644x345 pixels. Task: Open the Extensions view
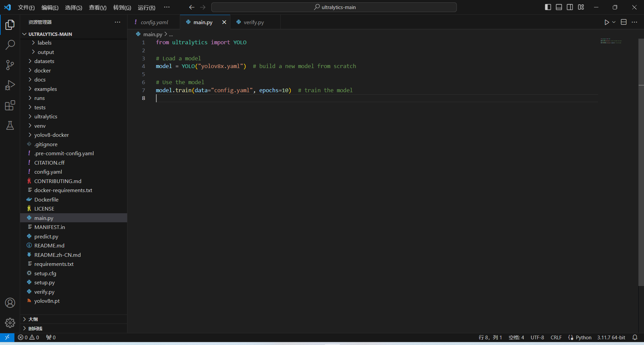click(10, 105)
